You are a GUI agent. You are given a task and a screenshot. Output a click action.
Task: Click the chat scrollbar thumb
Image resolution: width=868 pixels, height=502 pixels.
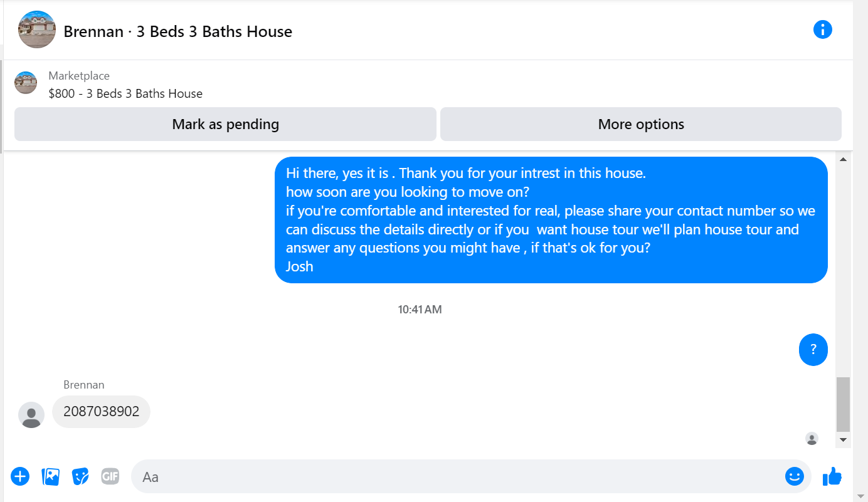[844, 404]
